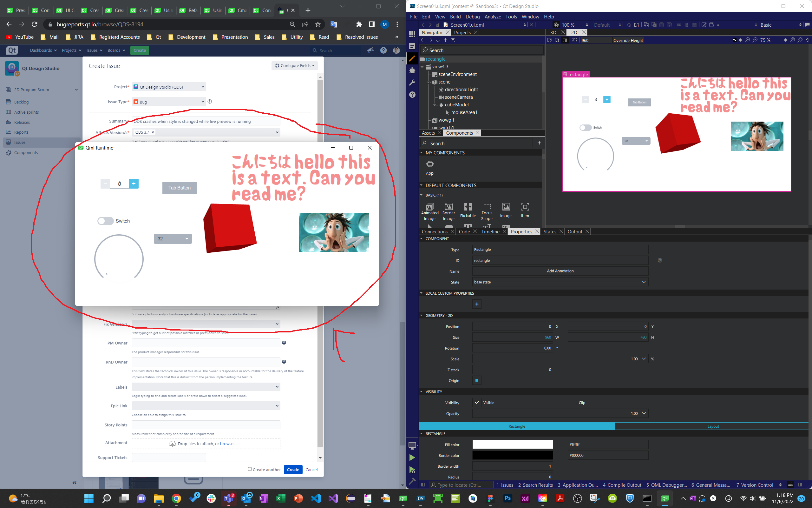Screen dimensions: 812x508
Task: Open the 32 combo box in Qml Runtime
Action: 173,238
